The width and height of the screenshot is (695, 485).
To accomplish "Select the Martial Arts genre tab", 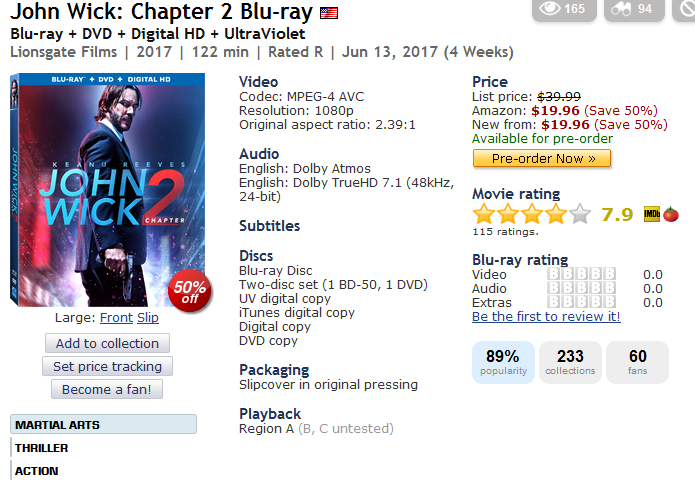I will (x=103, y=425).
